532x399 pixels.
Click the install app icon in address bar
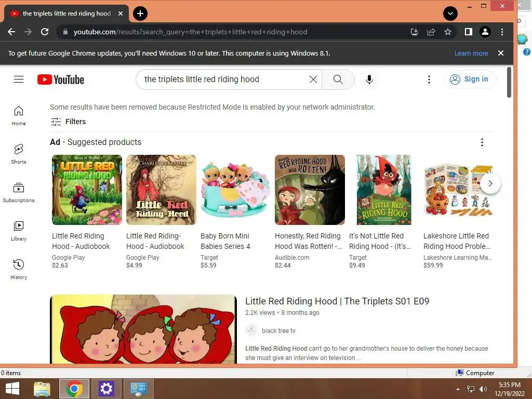pos(414,32)
